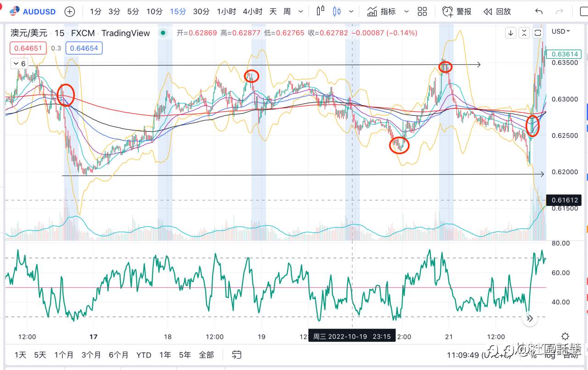
Task: Select the 15分 timeframe
Action: point(178,11)
